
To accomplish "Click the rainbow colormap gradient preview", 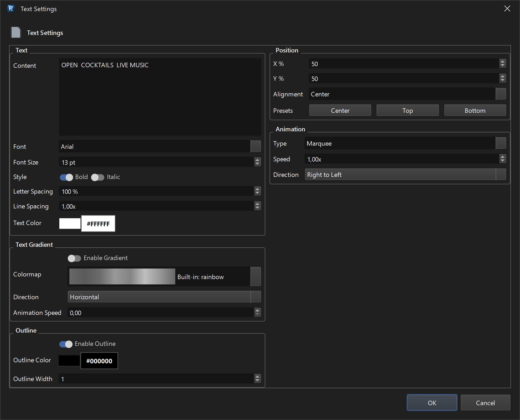I will point(122,277).
